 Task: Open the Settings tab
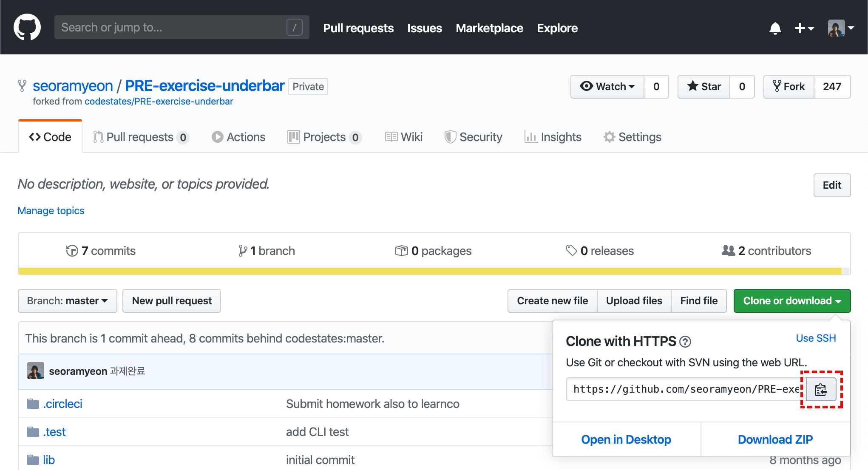click(x=633, y=137)
